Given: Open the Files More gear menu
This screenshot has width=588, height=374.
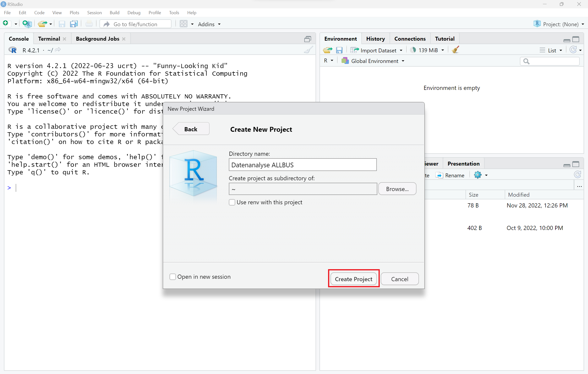Looking at the screenshot, I should coord(480,175).
